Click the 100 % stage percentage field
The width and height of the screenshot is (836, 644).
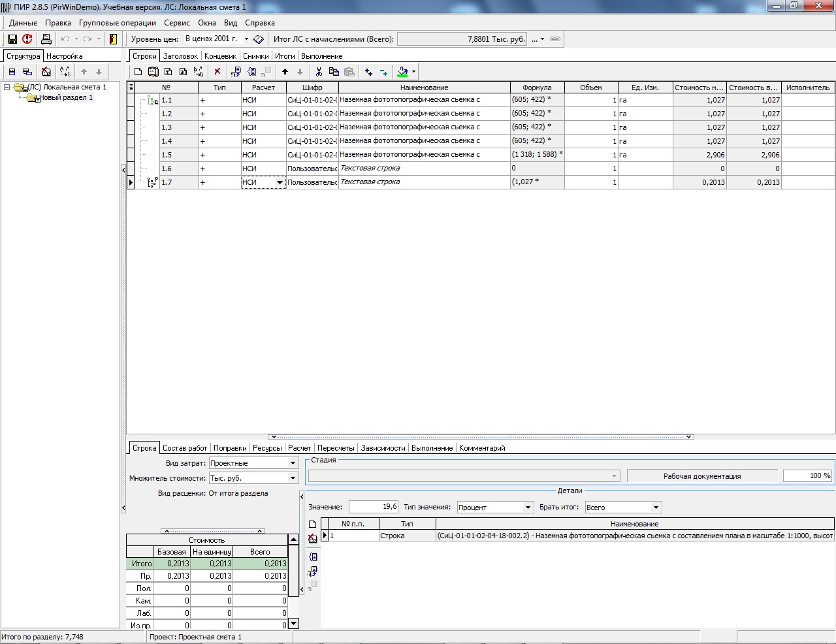807,476
